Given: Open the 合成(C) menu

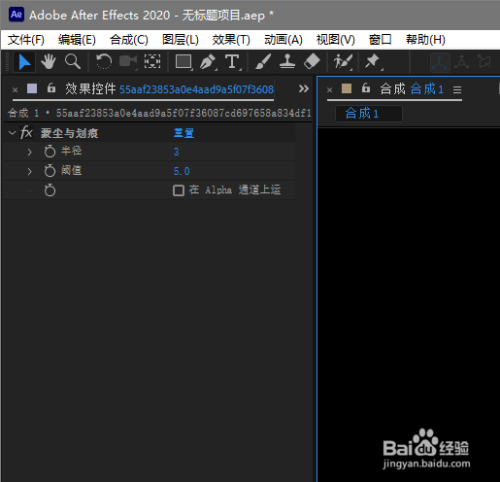Looking at the screenshot, I should 129,40.
